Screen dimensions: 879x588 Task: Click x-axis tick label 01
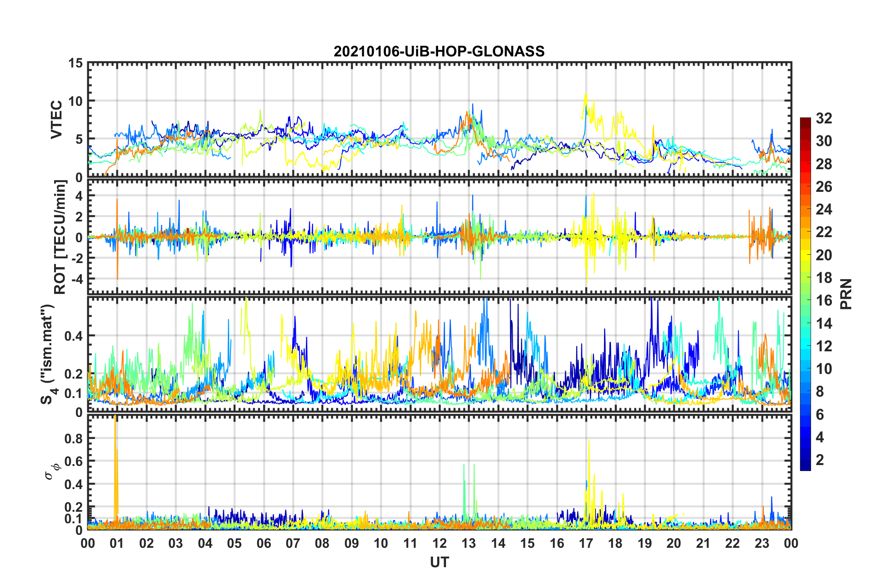117,543
